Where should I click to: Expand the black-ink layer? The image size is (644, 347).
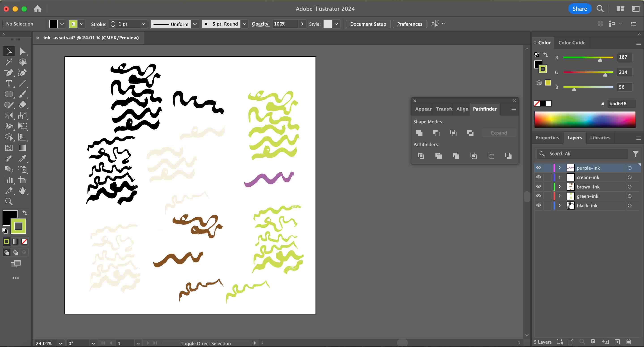559,205
